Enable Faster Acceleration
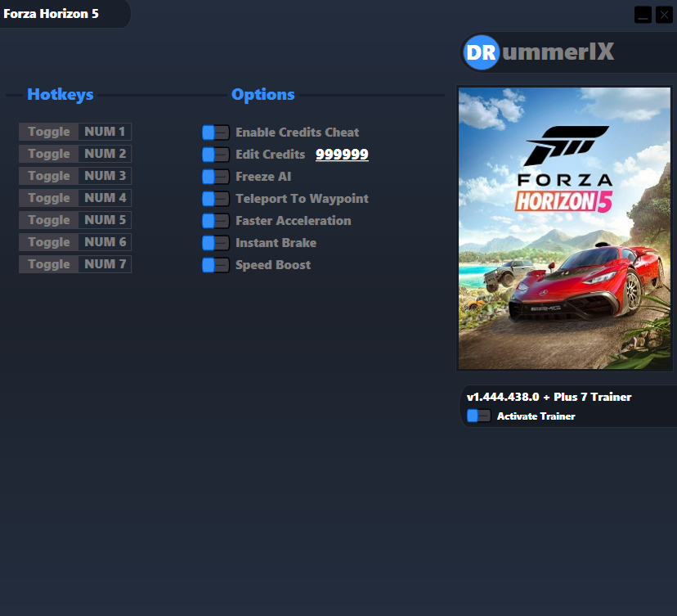 coord(215,221)
